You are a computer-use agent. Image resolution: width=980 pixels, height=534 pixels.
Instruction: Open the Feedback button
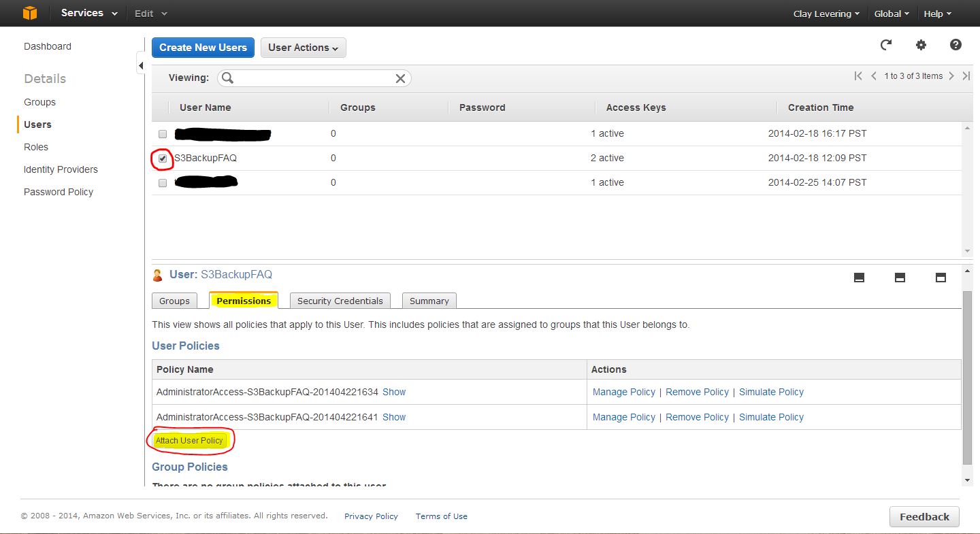924,517
